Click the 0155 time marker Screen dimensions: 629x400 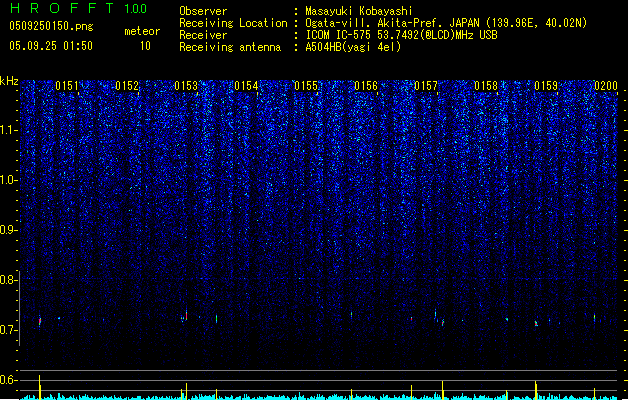click(x=306, y=86)
